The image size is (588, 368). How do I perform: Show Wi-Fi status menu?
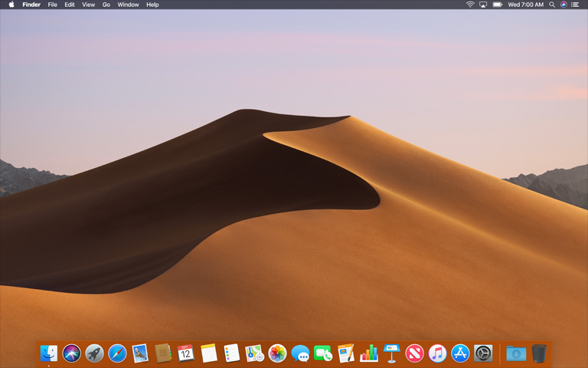pos(470,5)
